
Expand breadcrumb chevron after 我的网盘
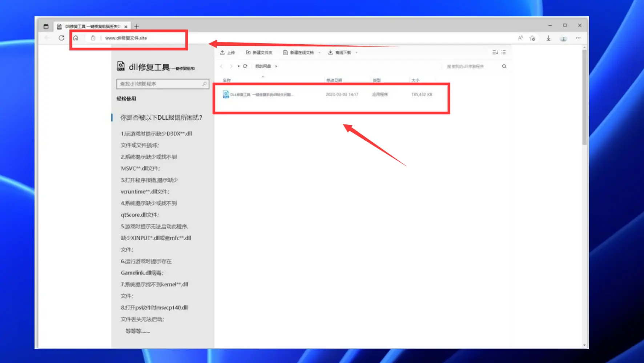pos(276,66)
